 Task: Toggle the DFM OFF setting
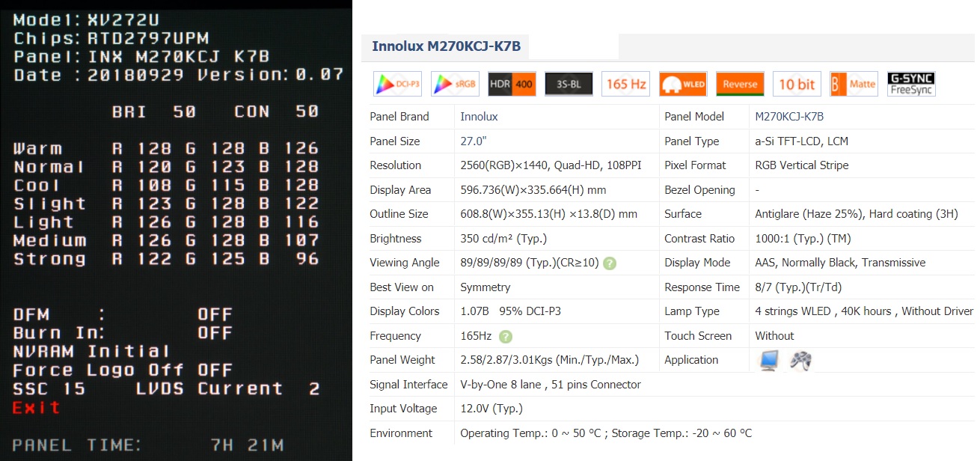(x=123, y=314)
